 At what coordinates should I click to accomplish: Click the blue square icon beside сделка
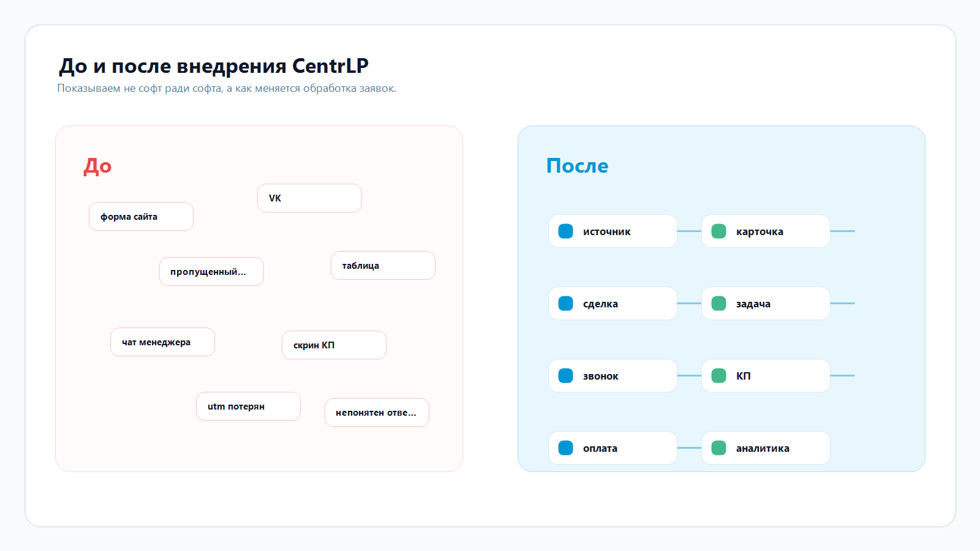click(x=565, y=304)
